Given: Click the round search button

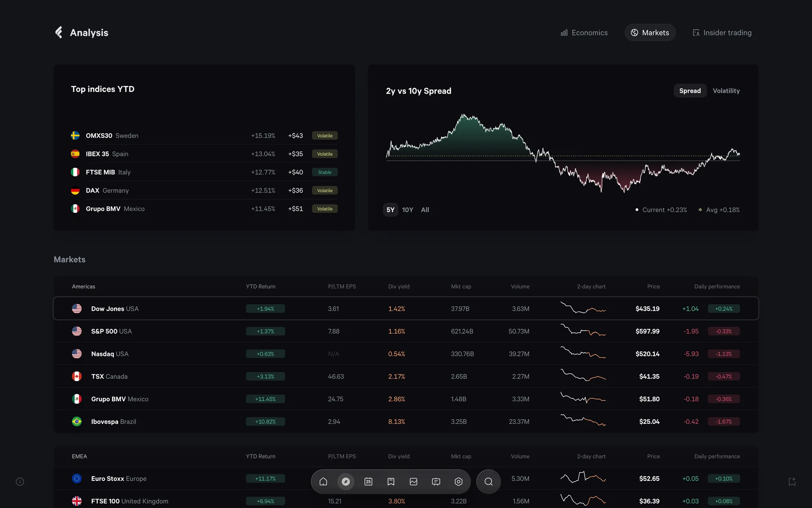Looking at the screenshot, I should point(488,482).
